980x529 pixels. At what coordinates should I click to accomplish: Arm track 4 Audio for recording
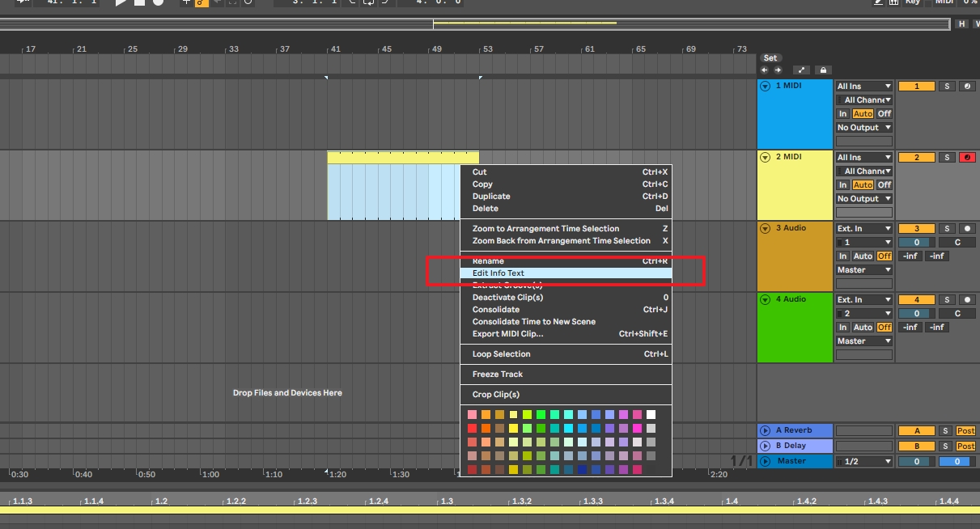(967, 300)
